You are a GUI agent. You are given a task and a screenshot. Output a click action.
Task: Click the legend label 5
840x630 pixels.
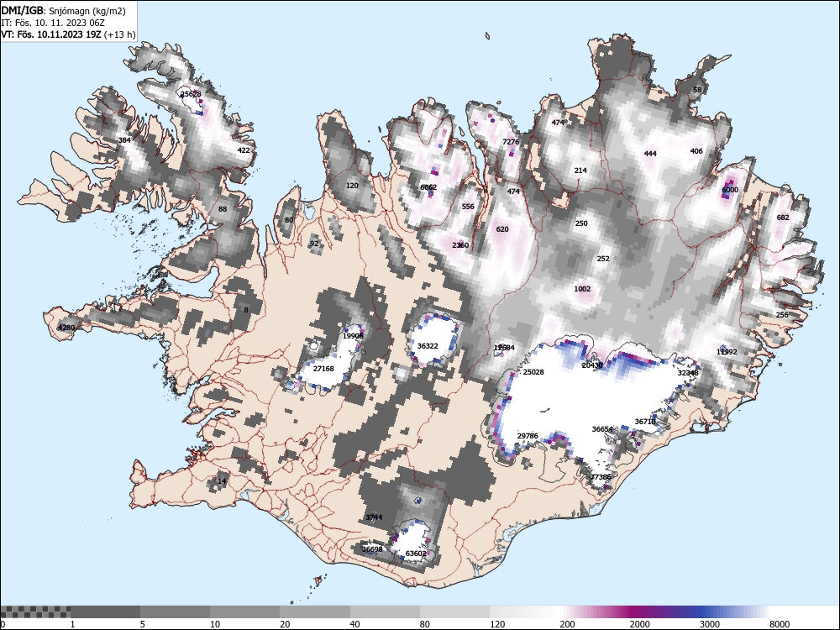(143, 624)
